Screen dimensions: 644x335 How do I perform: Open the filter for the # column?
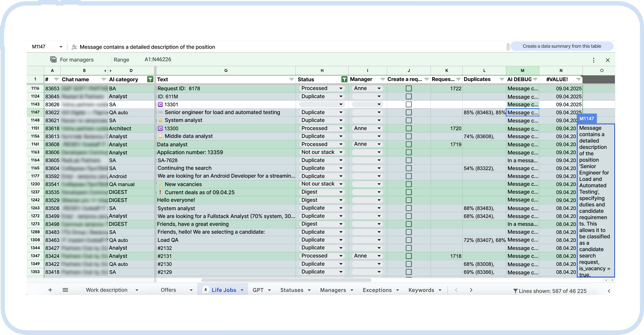[x=56, y=80]
